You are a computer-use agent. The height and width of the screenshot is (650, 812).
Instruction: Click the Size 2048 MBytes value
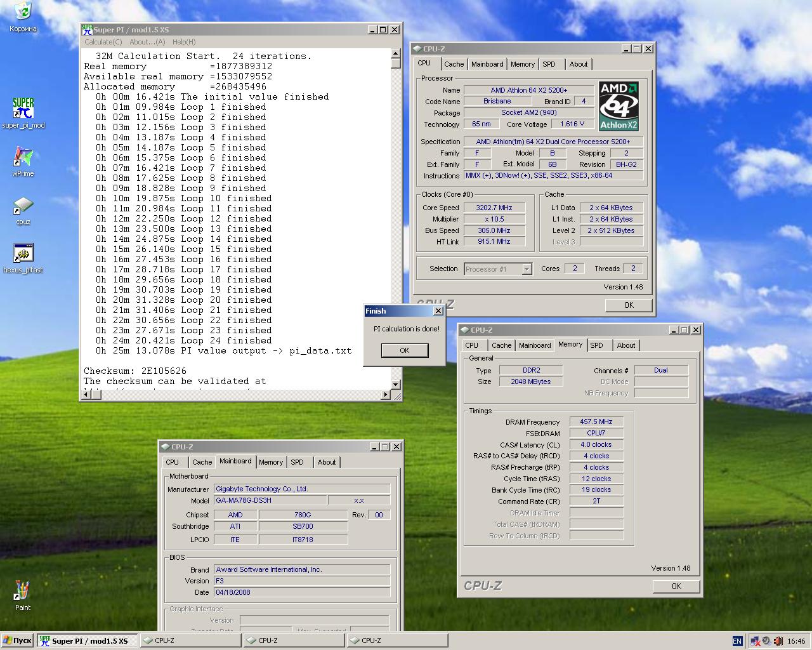531,381
